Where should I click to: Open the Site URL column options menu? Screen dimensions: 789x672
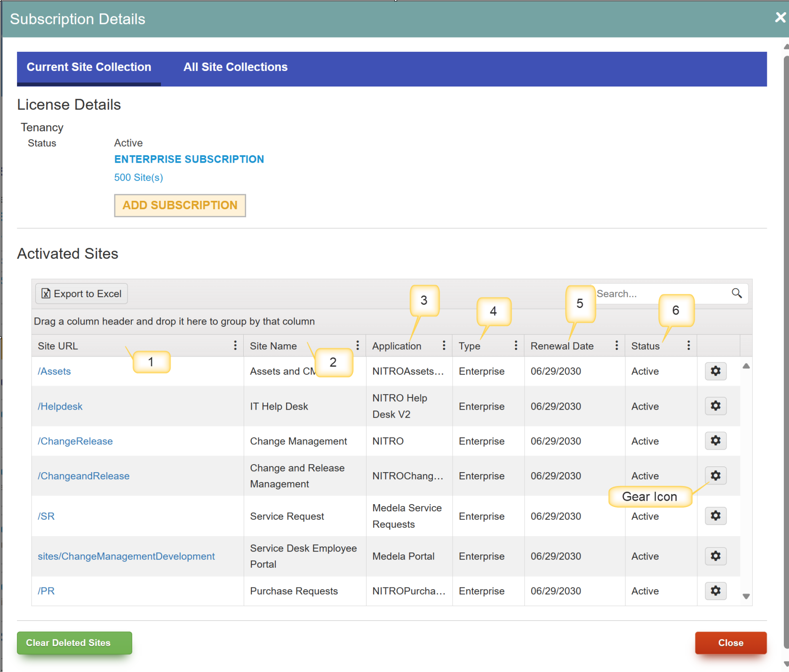tap(235, 346)
